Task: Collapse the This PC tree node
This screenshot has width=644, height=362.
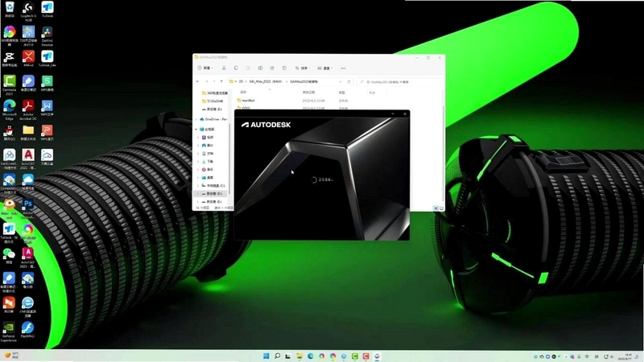Action: [x=196, y=129]
